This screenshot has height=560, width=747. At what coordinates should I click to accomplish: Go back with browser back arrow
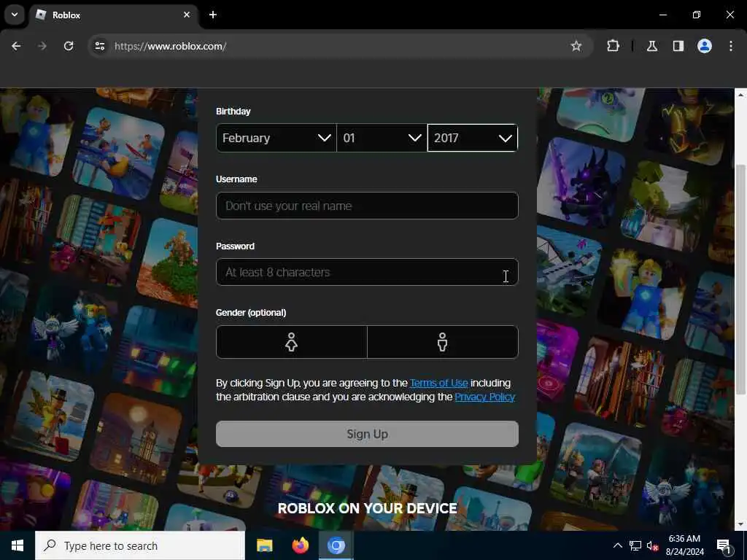tap(16, 46)
